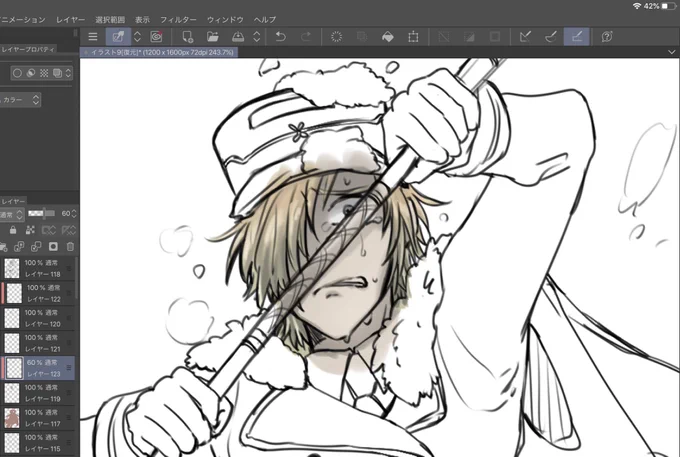Viewport: 680px width, 457px height.
Task: Select レイヤー 120 row
Action: click(38, 318)
